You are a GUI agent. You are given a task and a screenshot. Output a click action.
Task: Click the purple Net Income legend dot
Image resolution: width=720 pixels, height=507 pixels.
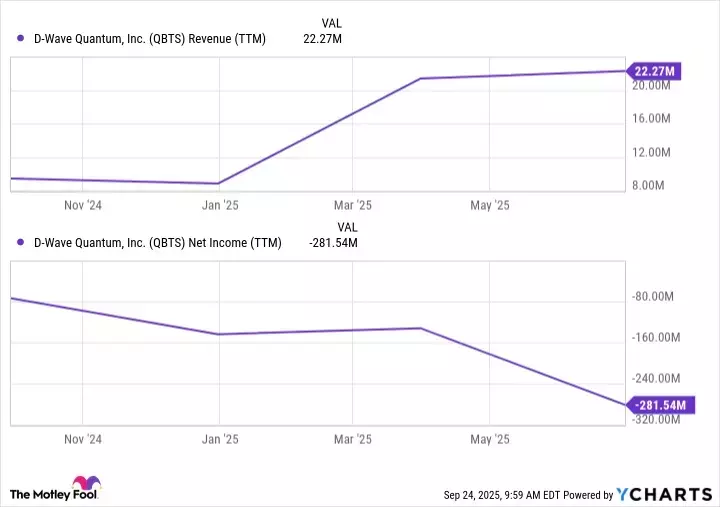coord(21,242)
